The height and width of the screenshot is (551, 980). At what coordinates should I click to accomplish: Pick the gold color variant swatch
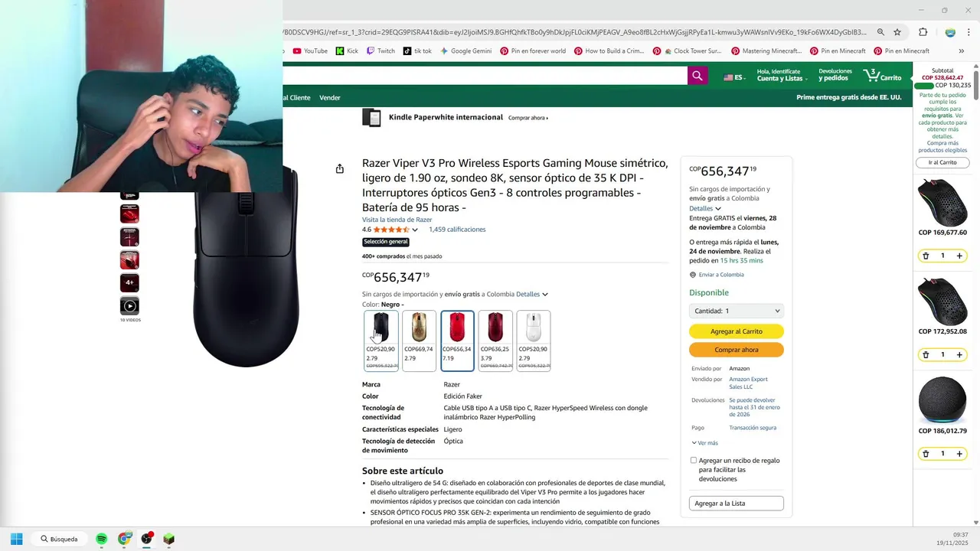(x=419, y=341)
